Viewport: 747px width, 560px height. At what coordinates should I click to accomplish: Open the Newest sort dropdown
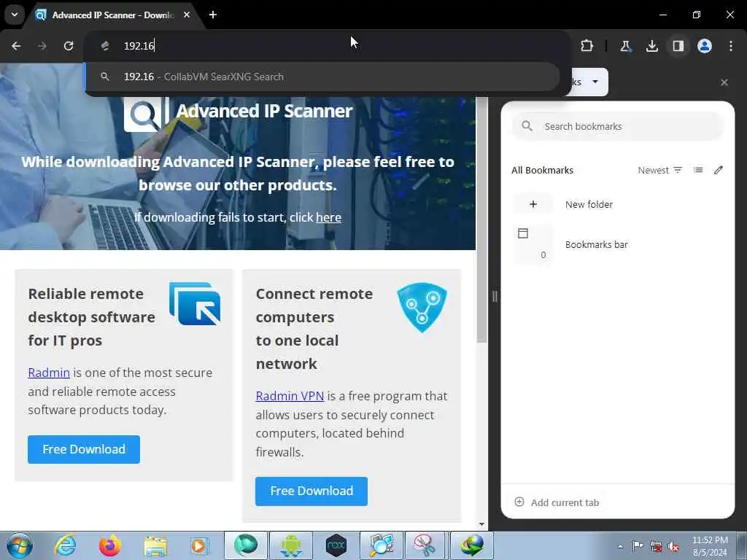(x=659, y=170)
